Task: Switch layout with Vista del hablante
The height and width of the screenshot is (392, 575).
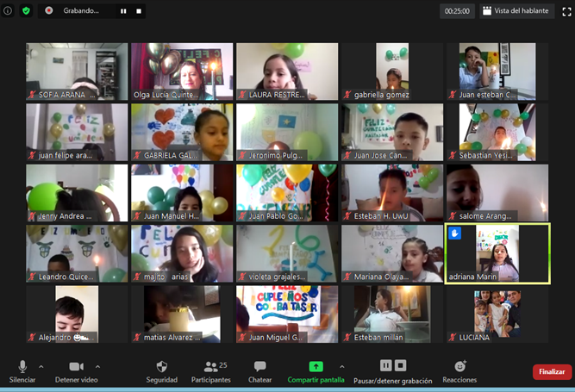Action: 516,11
